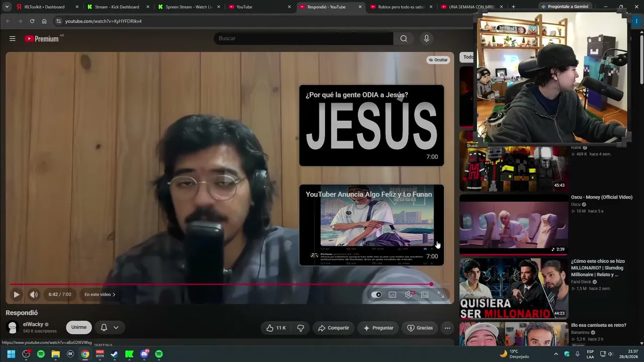Reload the page in Chrome
The image size is (644, 362).
(32, 21)
